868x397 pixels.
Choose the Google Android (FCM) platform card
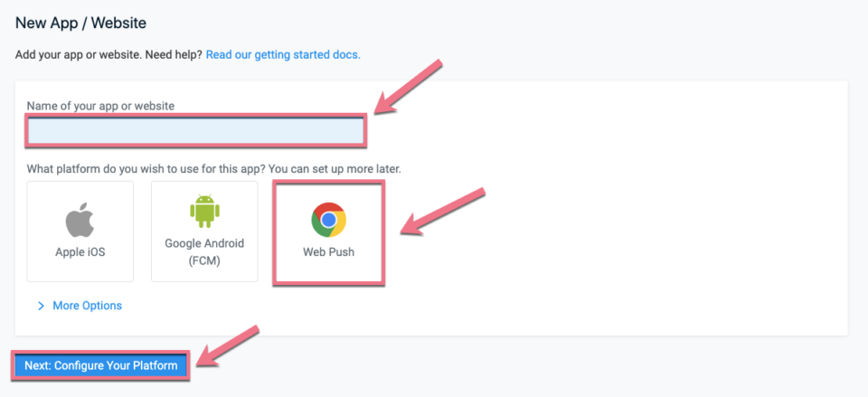(x=204, y=232)
